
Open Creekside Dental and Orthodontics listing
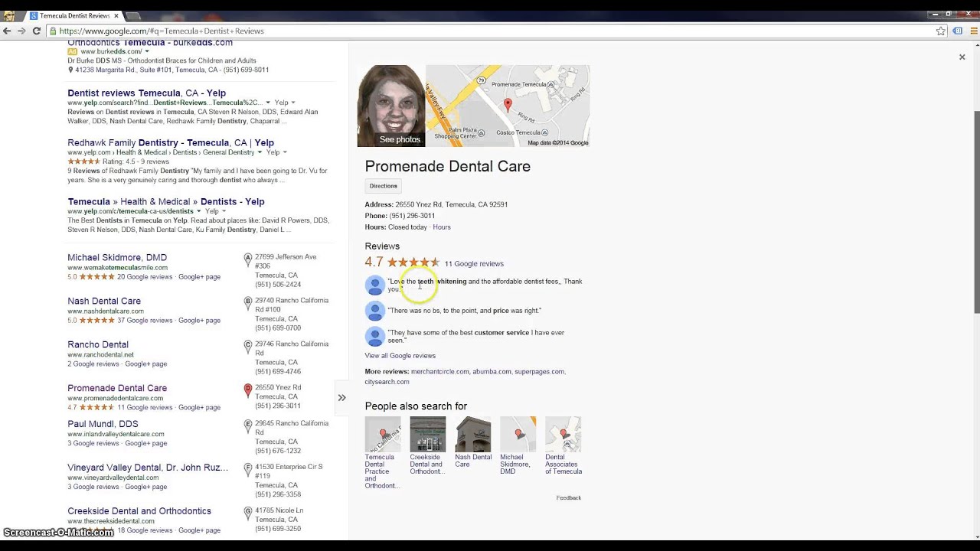pyautogui.click(x=139, y=512)
